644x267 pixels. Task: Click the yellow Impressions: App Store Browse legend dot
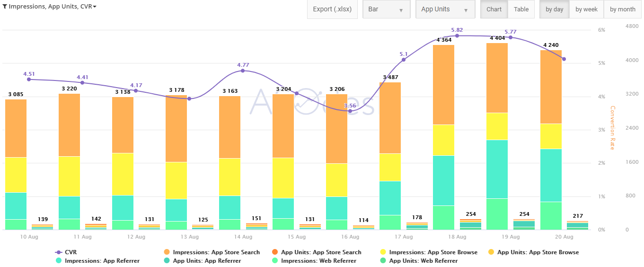click(383, 252)
